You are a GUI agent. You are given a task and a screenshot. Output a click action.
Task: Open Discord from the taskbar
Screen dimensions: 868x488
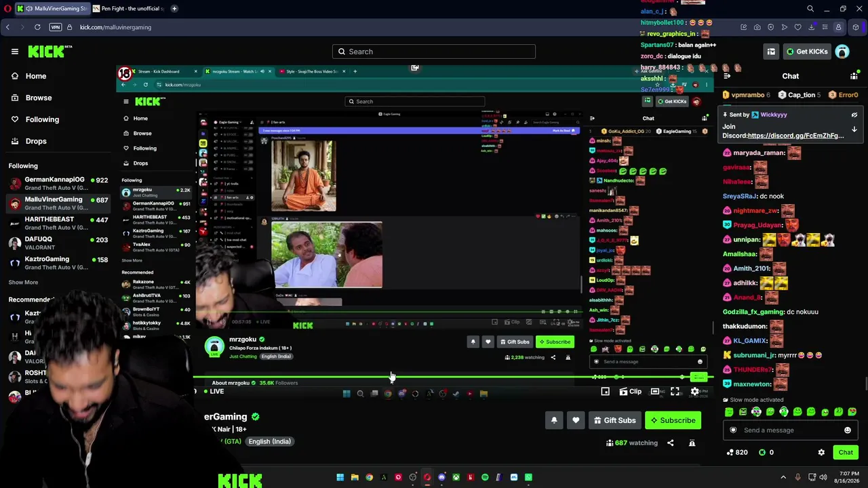click(x=441, y=477)
